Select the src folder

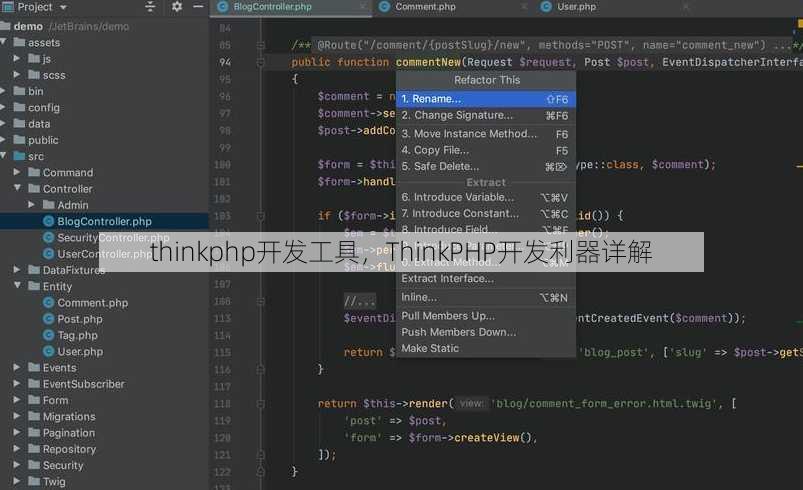(35, 156)
